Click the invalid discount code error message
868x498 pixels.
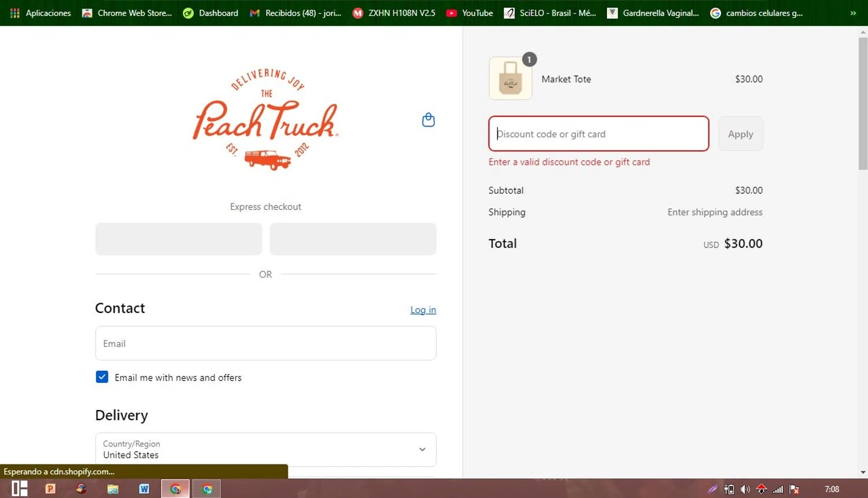point(569,162)
